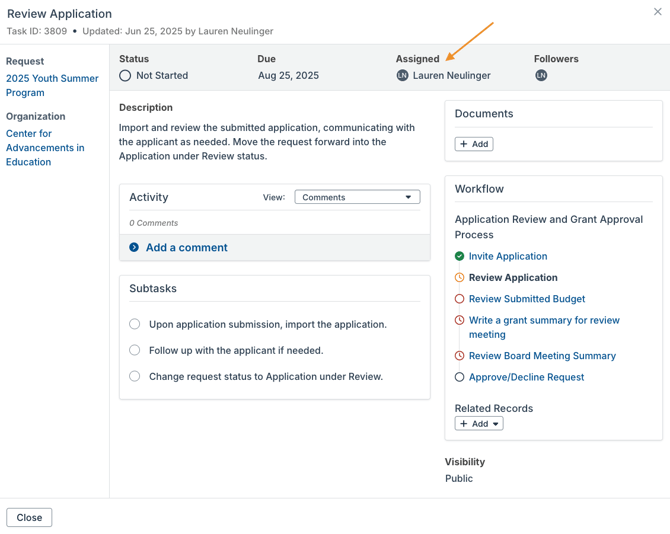Open the Activity View Comments dropdown
Viewport: 670px width, 534px height.
click(357, 198)
